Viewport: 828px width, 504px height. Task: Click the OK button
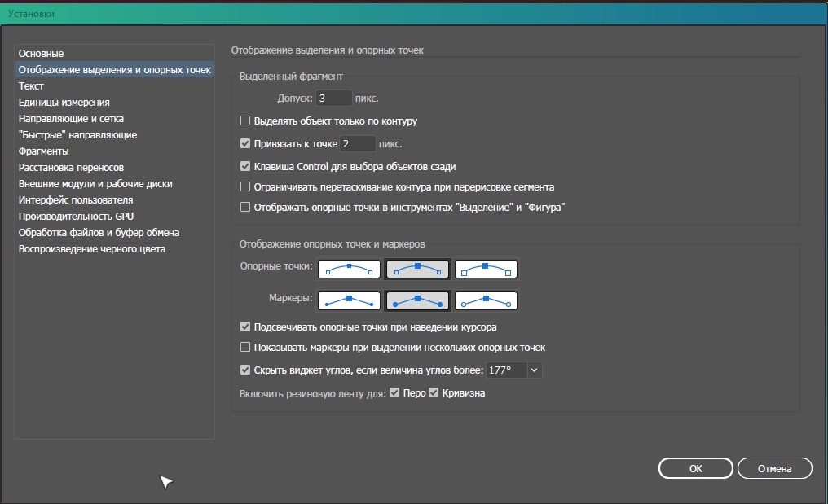(695, 468)
